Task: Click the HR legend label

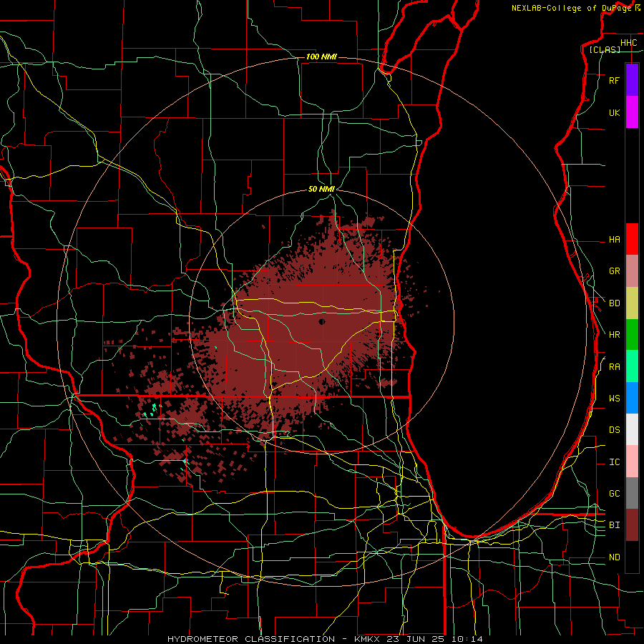Action: 614,335
